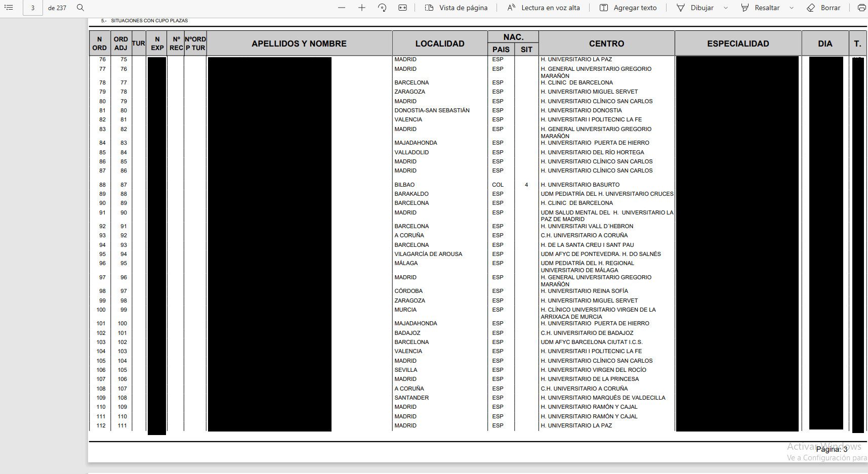Click H. UNIVERSITARIO VIRGEN DEL ROCÍO
This screenshot has height=474, width=868.
click(593, 370)
